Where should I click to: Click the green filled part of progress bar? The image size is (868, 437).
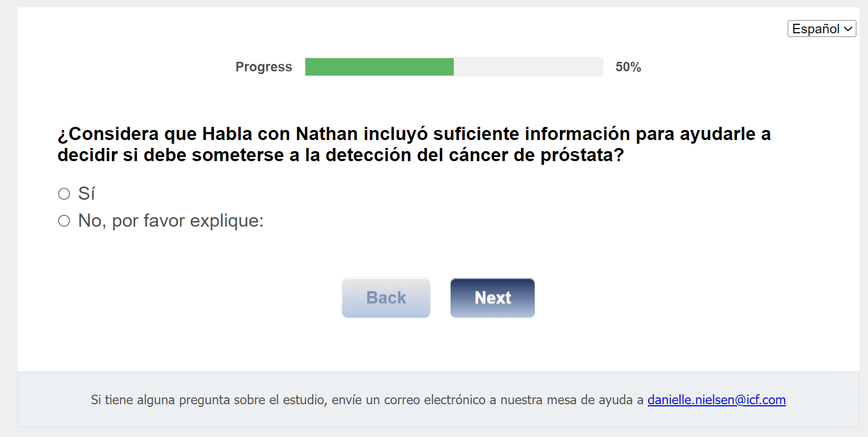(379, 67)
